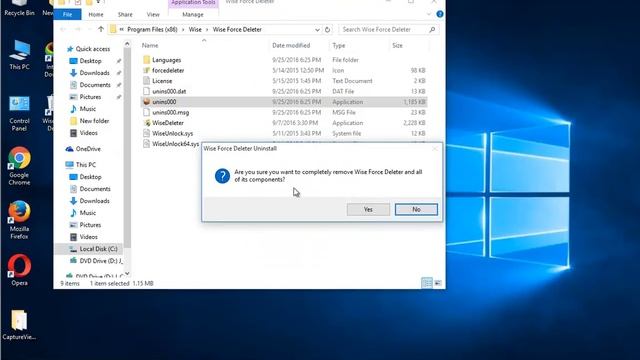Launch Opera from the desktop
Image resolution: width=640 pixels, height=360 pixels.
click(x=19, y=270)
